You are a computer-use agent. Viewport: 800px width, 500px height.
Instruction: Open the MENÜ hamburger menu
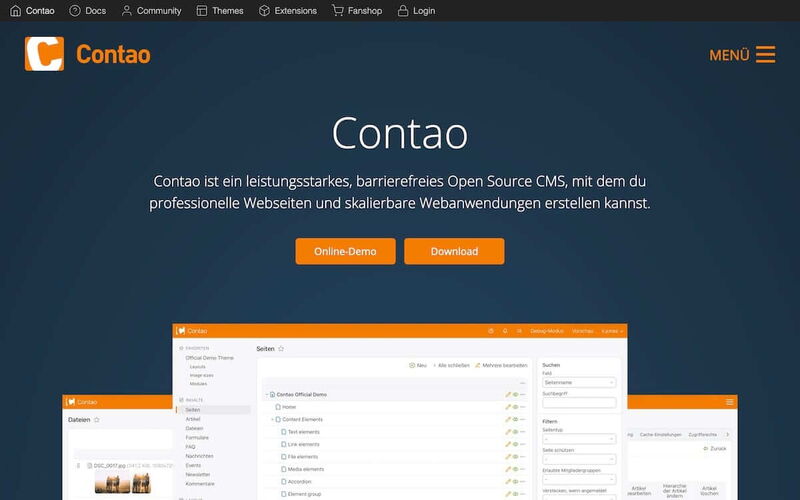pyautogui.click(x=765, y=54)
